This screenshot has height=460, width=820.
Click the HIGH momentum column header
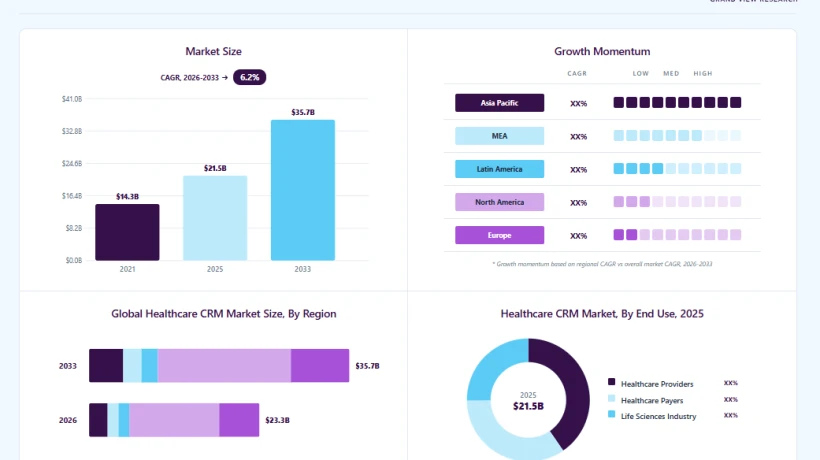703,74
